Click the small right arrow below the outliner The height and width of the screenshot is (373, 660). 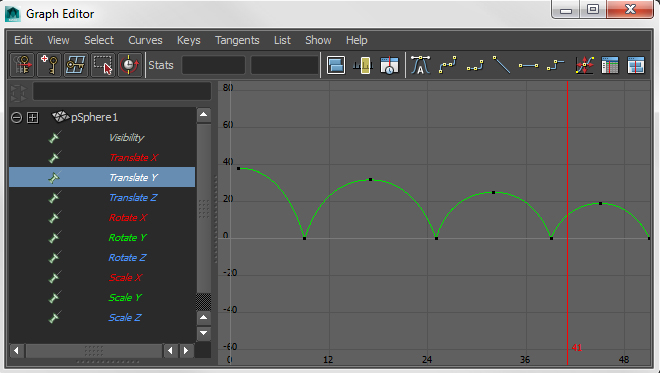(x=186, y=350)
